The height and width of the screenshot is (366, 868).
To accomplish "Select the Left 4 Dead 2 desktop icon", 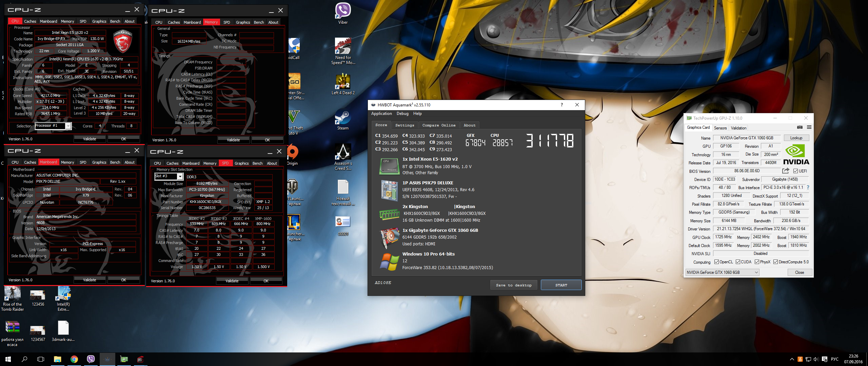I will click(343, 84).
